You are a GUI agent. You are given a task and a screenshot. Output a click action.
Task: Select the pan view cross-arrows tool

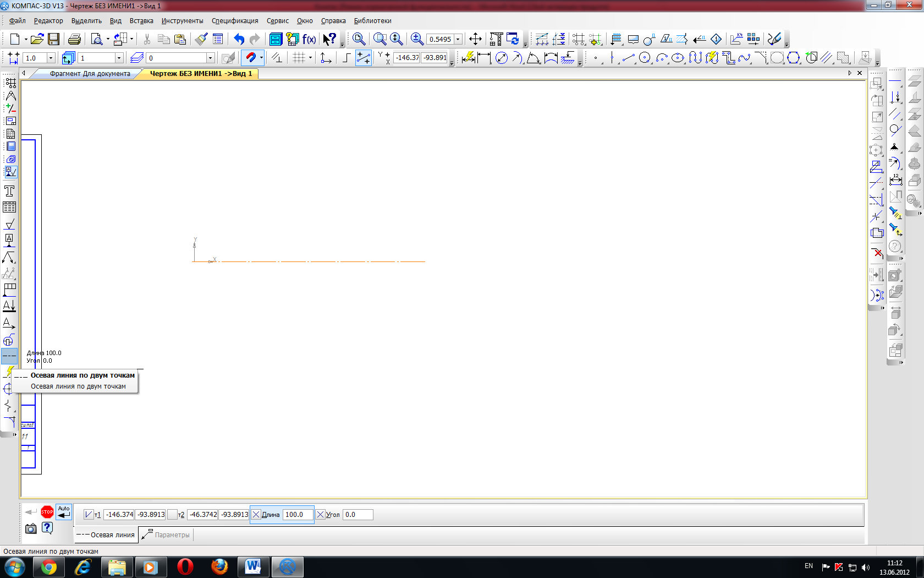click(475, 39)
